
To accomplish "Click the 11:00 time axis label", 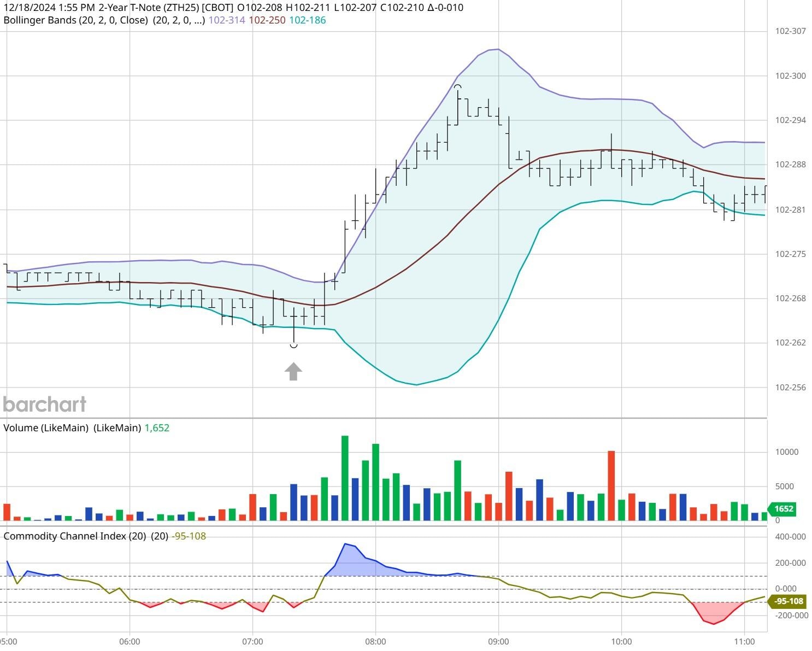I will pos(745,642).
